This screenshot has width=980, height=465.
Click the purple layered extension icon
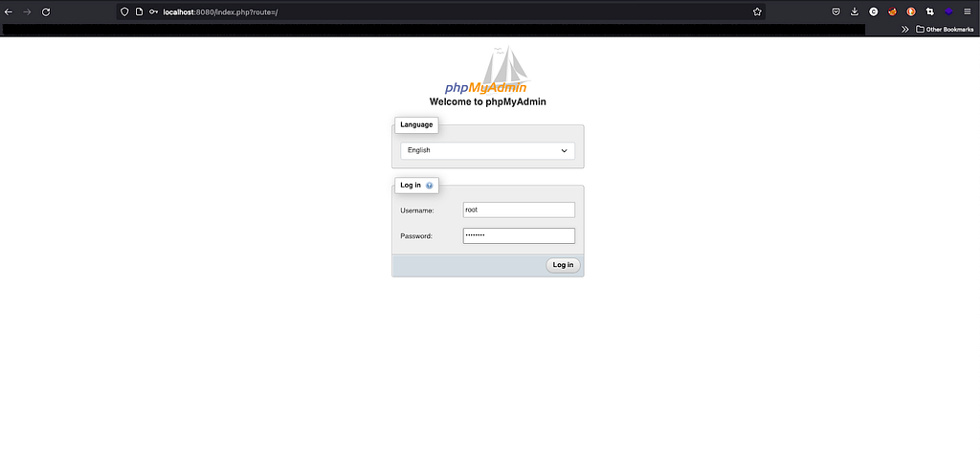tap(948, 11)
